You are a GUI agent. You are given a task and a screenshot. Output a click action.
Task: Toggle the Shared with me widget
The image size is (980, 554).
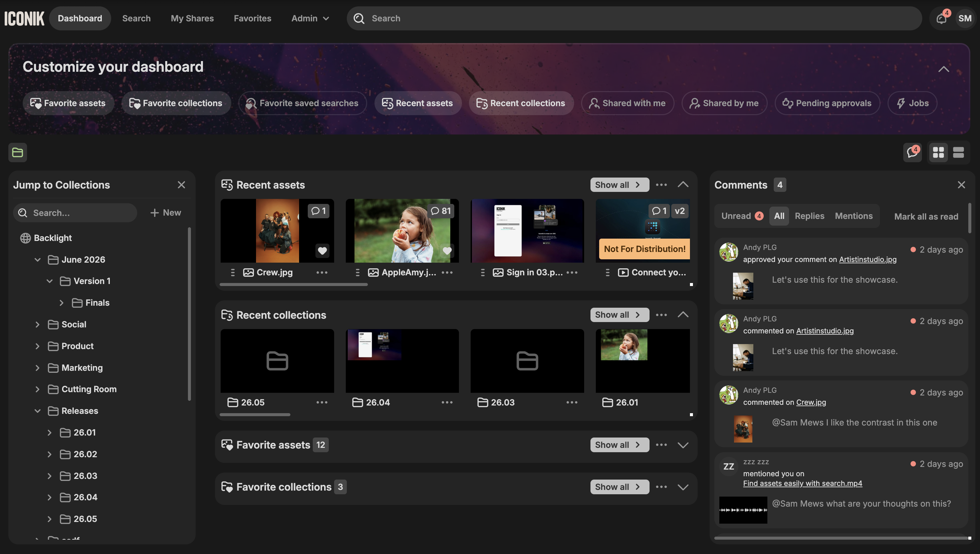628,103
